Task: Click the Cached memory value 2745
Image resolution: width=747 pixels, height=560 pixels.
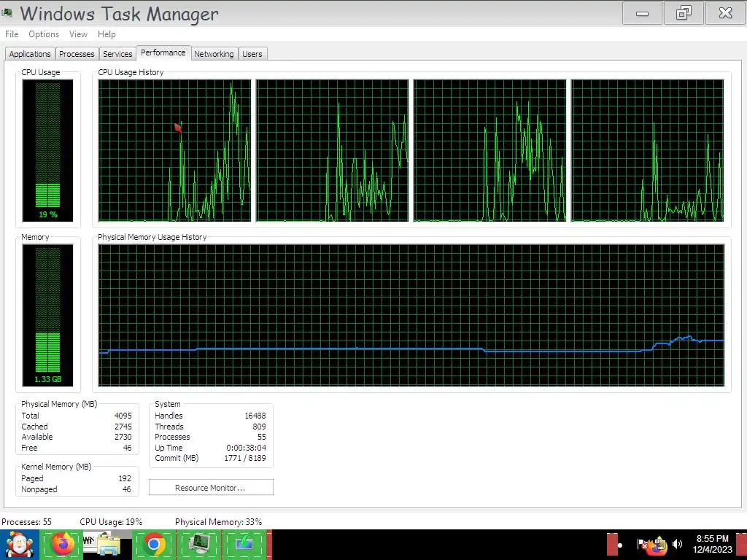Action: pos(123,427)
